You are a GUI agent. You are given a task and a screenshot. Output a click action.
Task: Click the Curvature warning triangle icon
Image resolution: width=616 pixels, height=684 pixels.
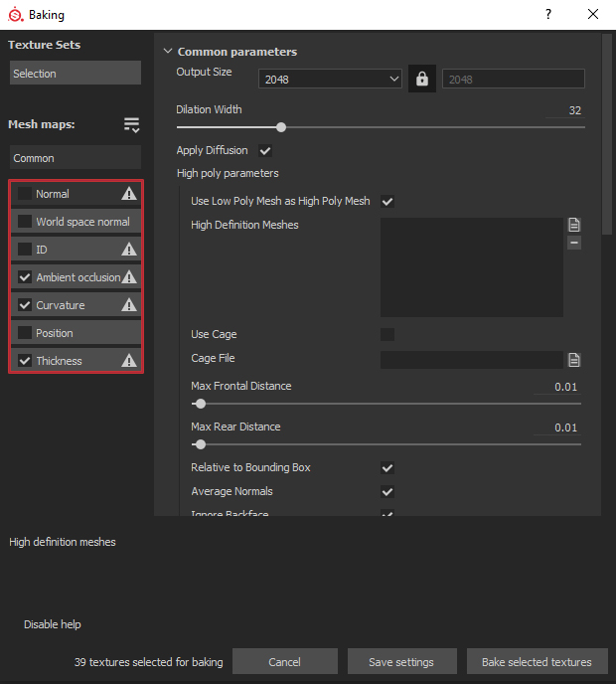[129, 305]
